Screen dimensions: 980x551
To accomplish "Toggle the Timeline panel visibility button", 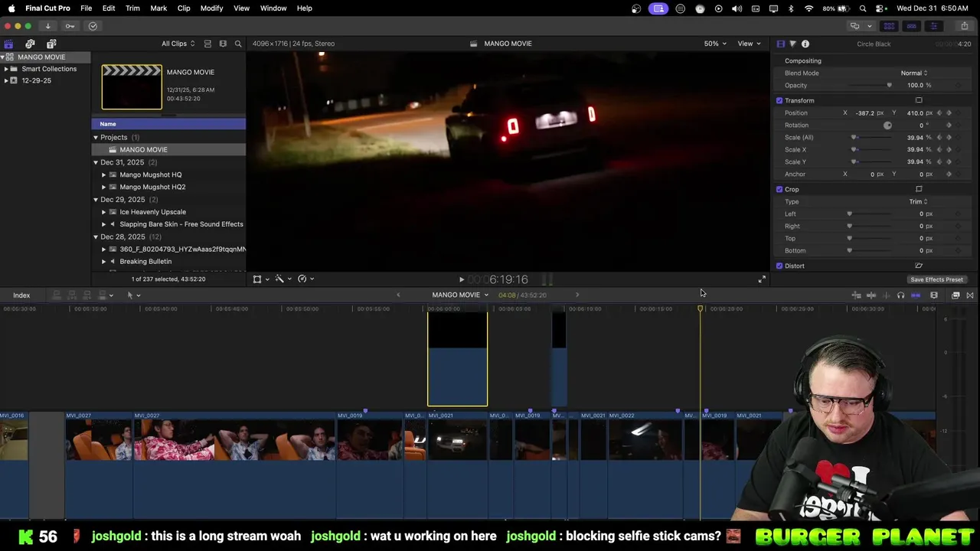I will [911, 26].
